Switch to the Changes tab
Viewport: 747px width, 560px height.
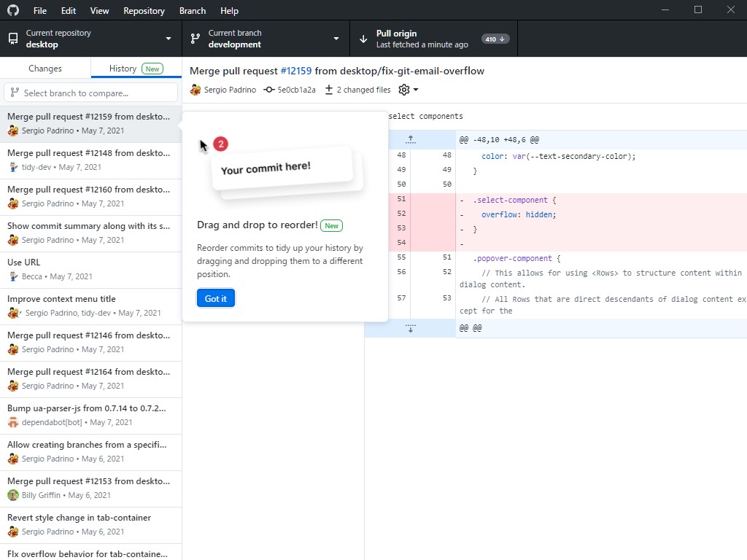coord(45,69)
